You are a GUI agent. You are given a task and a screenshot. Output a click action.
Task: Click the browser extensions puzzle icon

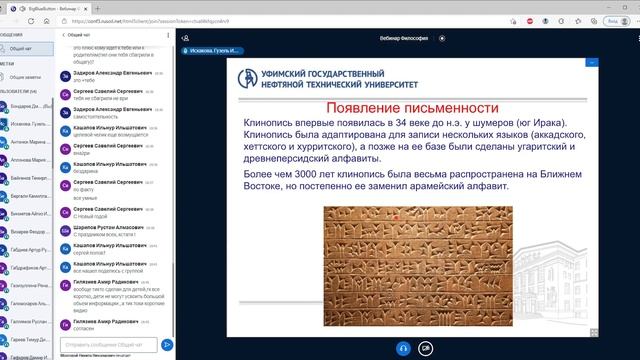[561, 21]
